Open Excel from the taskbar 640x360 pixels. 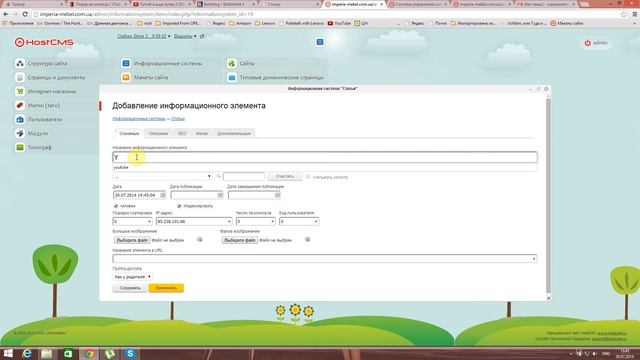pyautogui.click(x=68, y=353)
